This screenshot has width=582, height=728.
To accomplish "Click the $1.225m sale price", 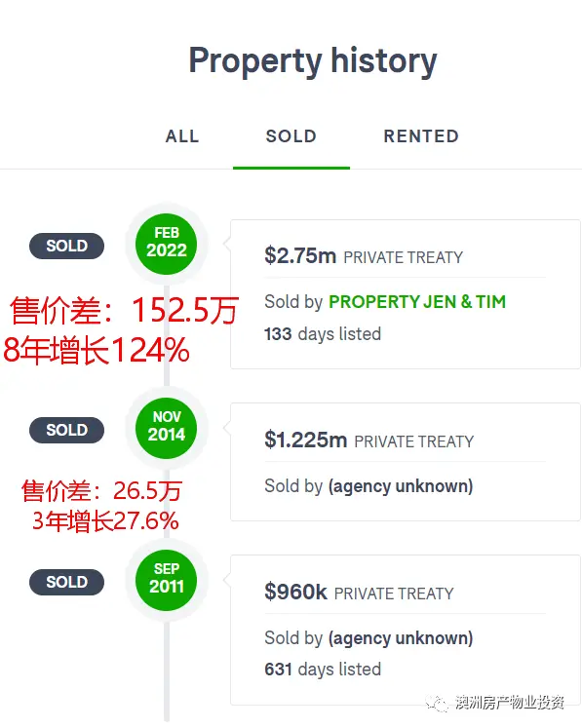I will point(306,440).
